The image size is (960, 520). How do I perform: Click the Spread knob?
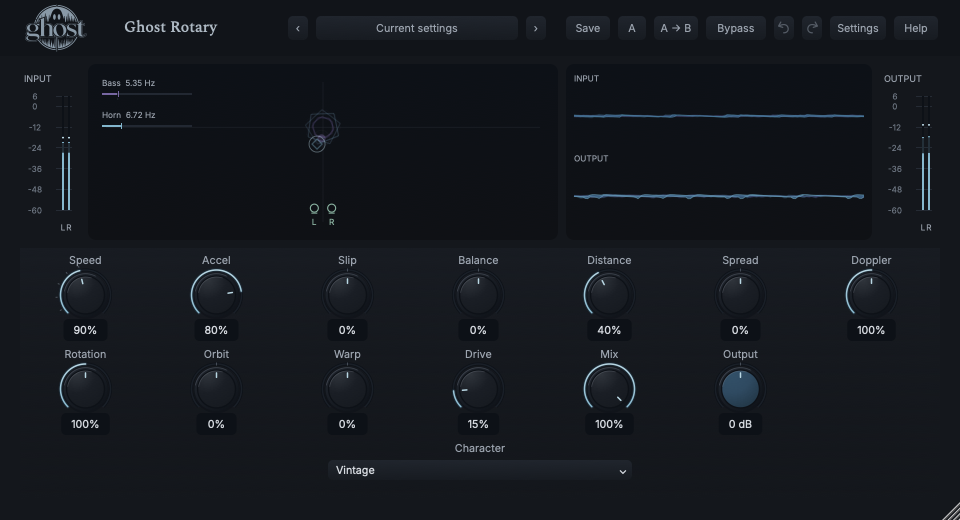(740, 295)
